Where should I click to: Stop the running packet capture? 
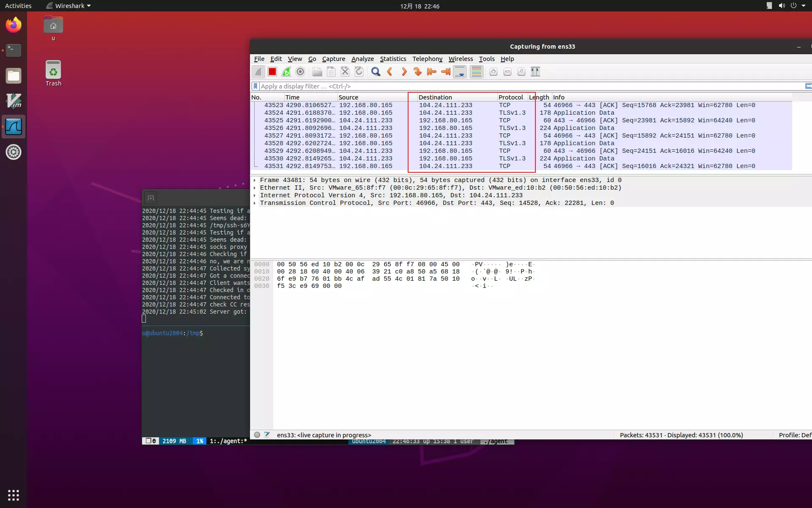(x=272, y=72)
